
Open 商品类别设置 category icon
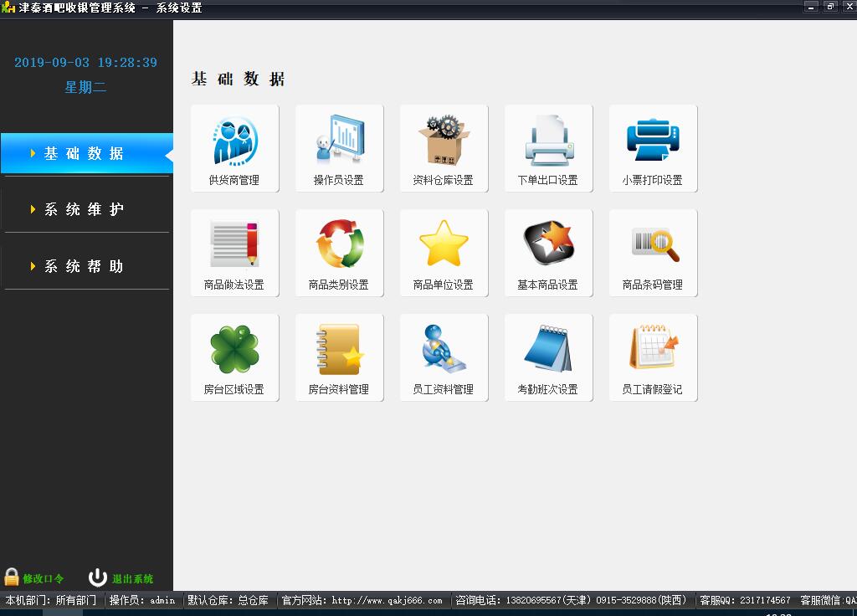point(339,249)
